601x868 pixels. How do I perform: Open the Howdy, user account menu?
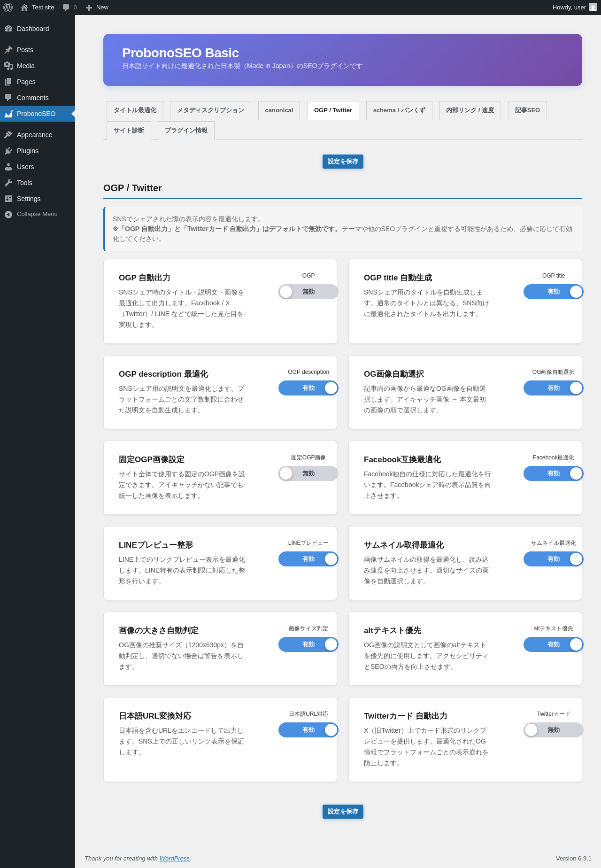[574, 8]
